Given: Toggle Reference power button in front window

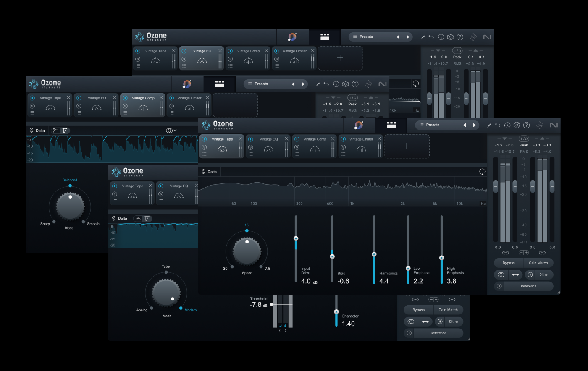Looking at the screenshot, I should pos(499,286).
